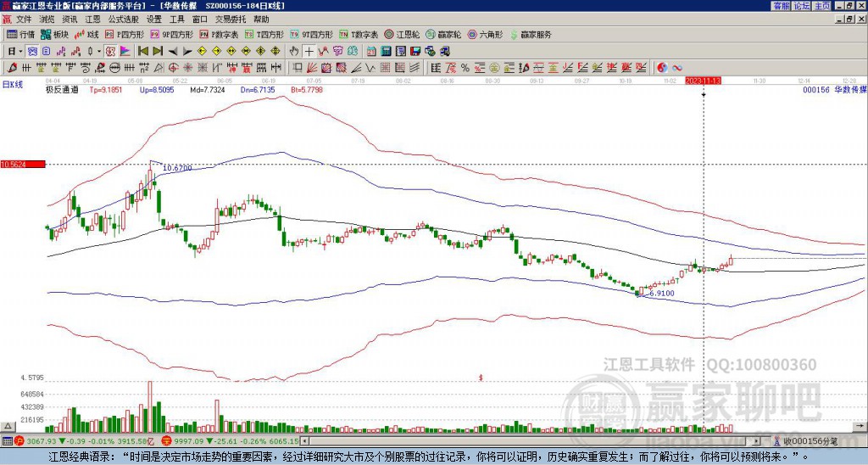The image size is (868, 465).
Task: Select the percent % retracement tool
Action: [x=465, y=68]
